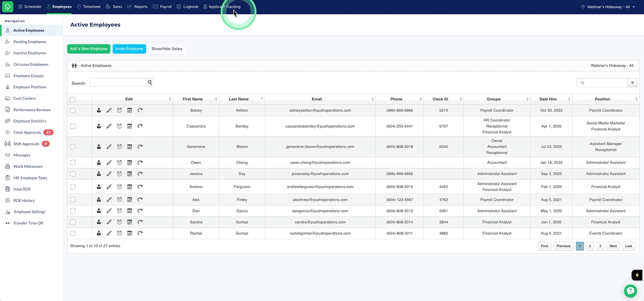The height and width of the screenshot is (301, 644).
Task: Click the Next pagination button
Action: coord(613,246)
